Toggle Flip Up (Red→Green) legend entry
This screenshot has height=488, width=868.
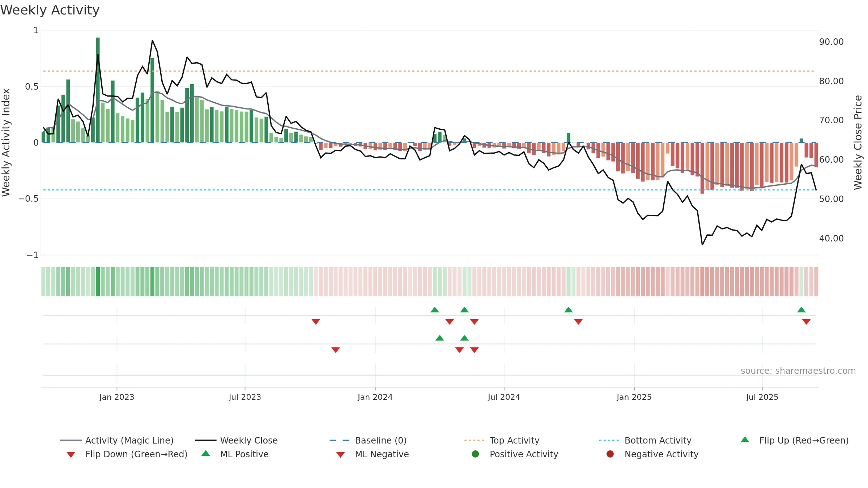tap(794, 440)
